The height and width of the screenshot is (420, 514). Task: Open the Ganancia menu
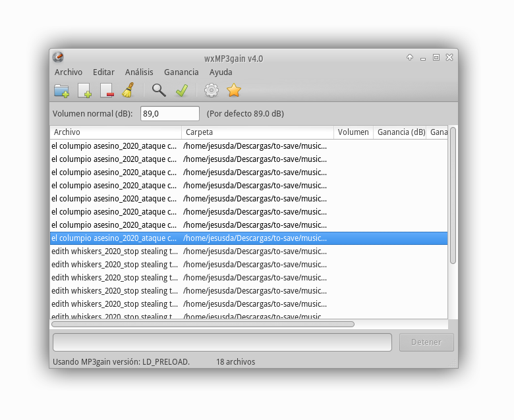coord(181,72)
